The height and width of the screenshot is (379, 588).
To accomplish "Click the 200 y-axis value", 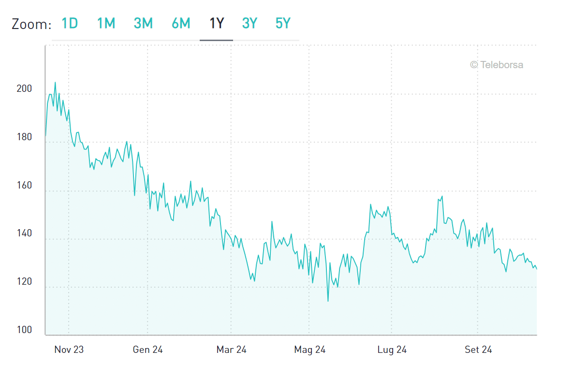I will click(x=24, y=89).
